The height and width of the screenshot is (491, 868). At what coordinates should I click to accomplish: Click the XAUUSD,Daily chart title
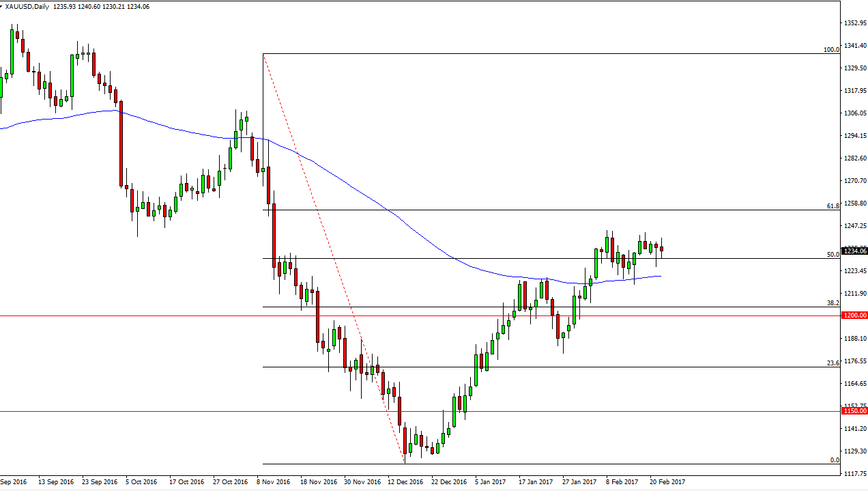tap(27, 6)
